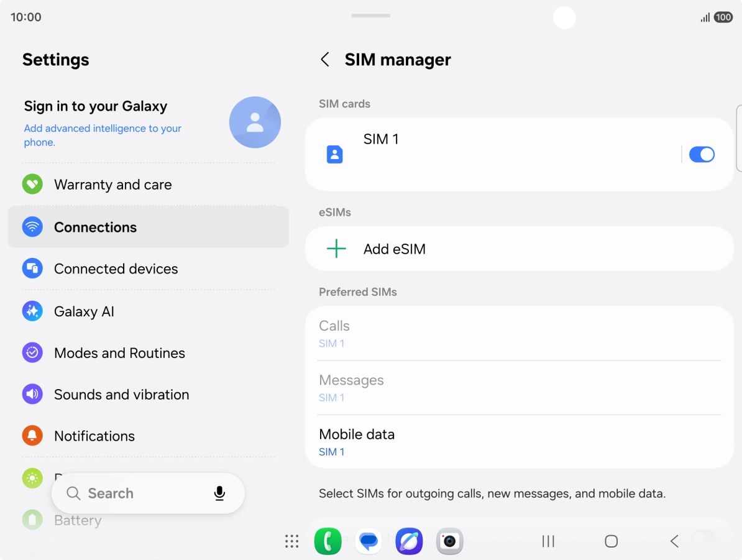742x560 pixels.
Task: Tap the Modes and Routines icon
Action: click(32, 352)
